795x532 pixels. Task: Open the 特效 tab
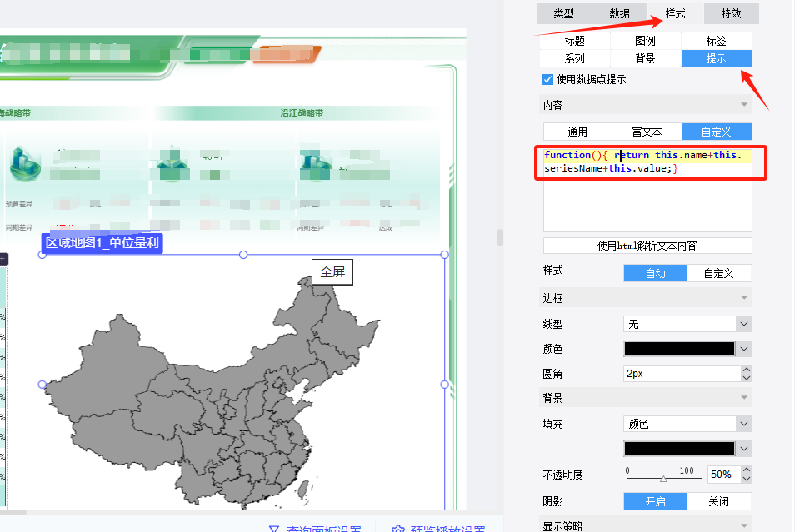pyautogui.click(x=731, y=13)
